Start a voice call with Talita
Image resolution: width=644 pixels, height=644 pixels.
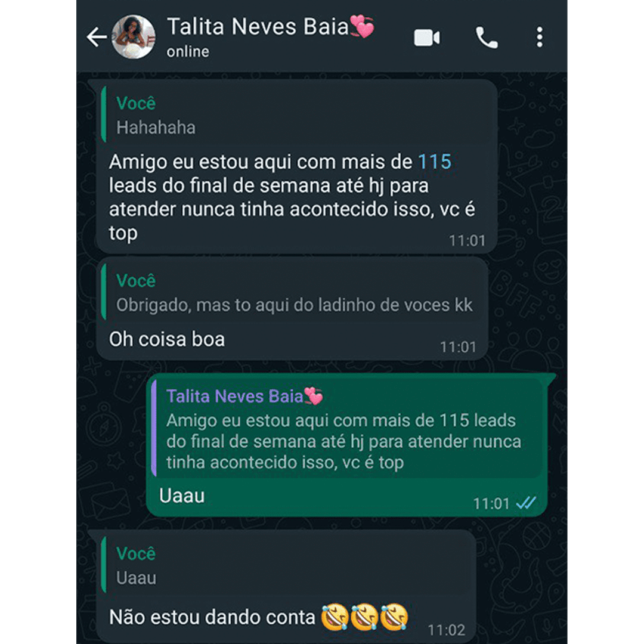(487, 38)
